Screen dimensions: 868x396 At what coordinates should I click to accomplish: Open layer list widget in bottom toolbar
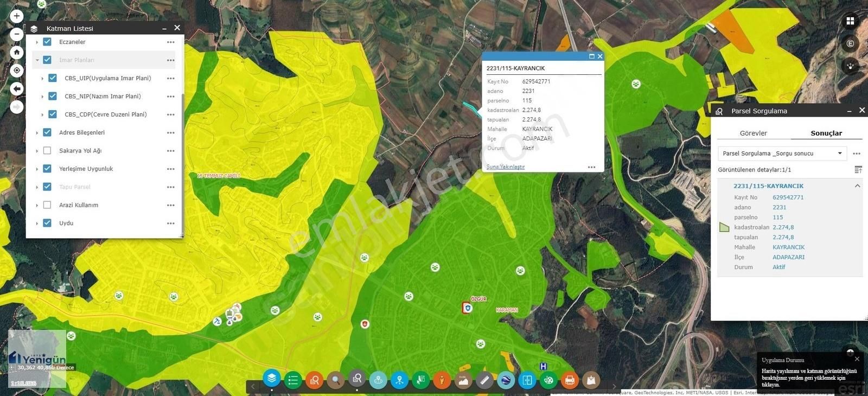tap(272, 379)
